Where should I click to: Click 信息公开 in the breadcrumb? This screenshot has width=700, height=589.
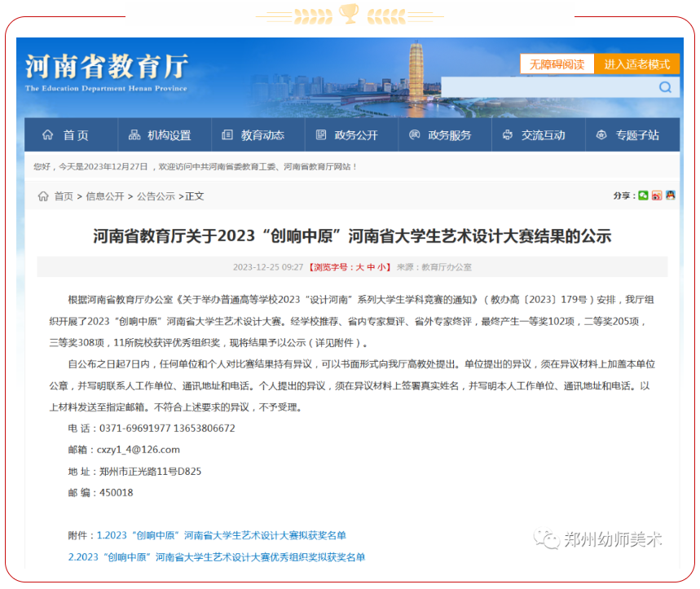(x=105, y=196)
